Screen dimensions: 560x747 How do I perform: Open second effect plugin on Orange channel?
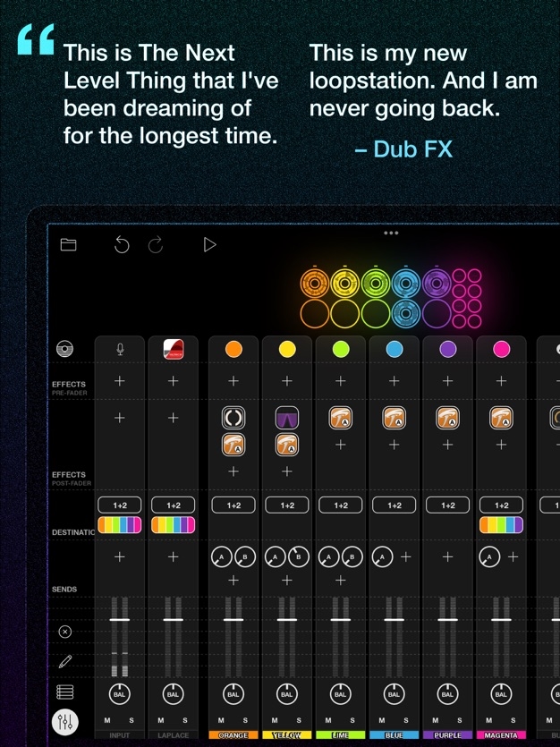coord(233,445)
